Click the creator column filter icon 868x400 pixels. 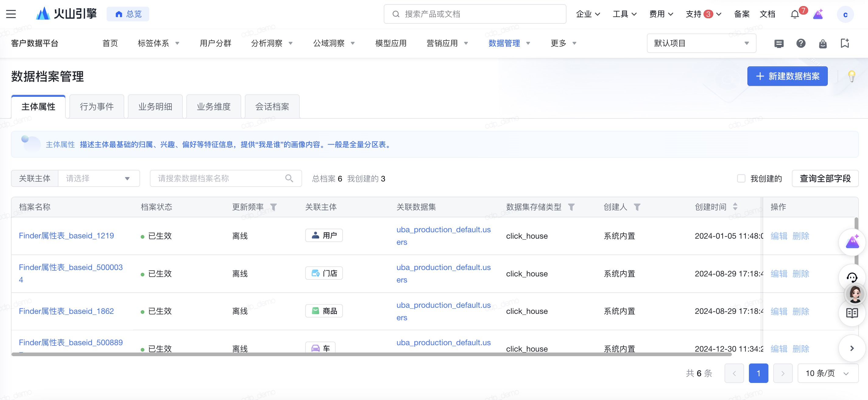tap(637, 207)
